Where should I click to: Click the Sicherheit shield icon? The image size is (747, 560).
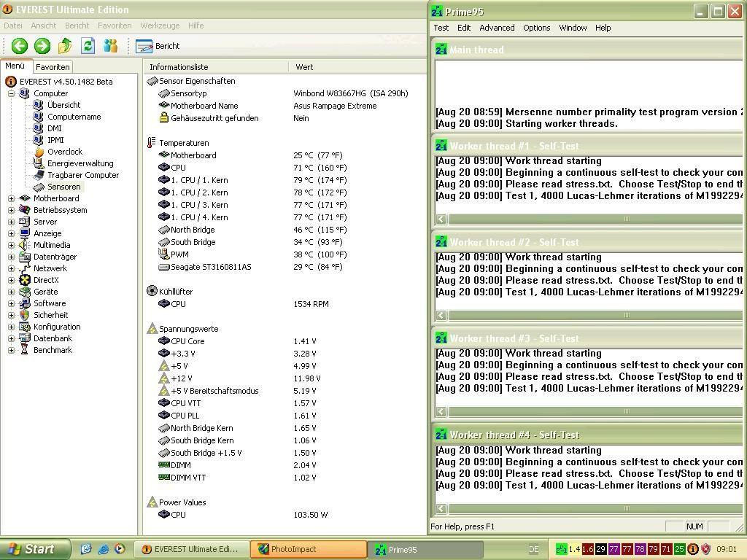pos(25,315)
